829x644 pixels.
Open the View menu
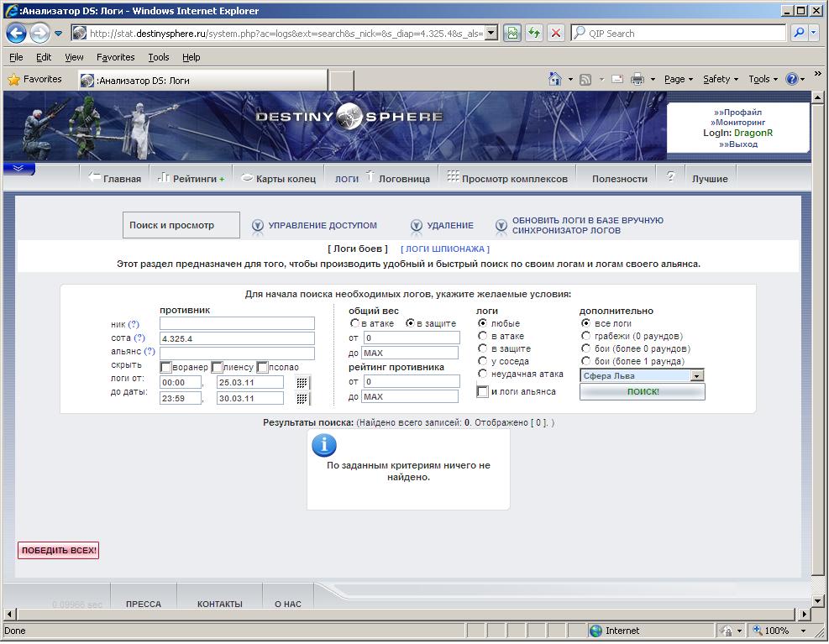(74, 57)
